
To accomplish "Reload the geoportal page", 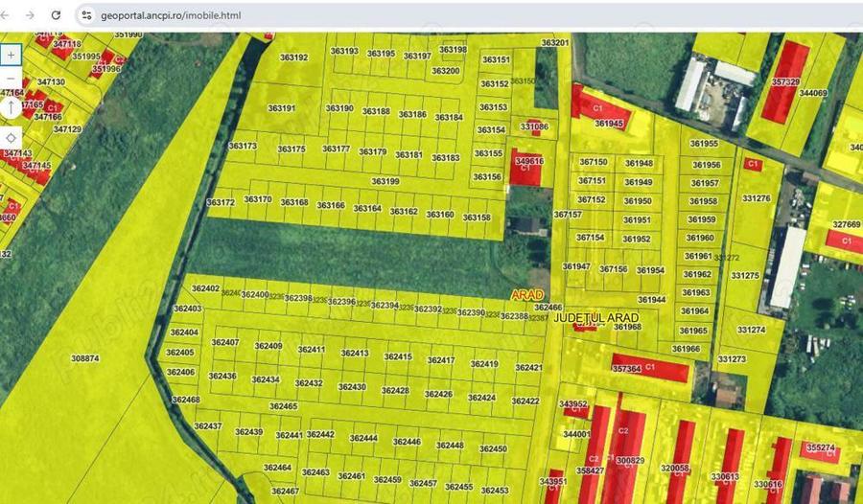I will (x=56, y=15).
